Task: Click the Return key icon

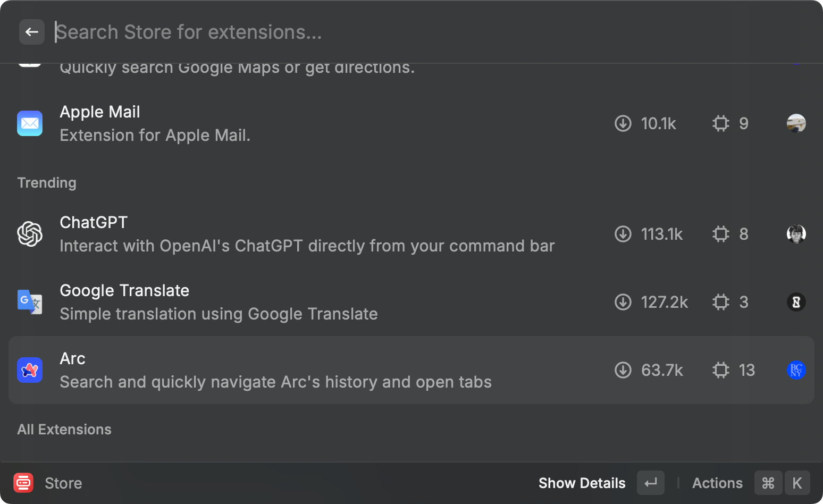Action: [651, 483]
